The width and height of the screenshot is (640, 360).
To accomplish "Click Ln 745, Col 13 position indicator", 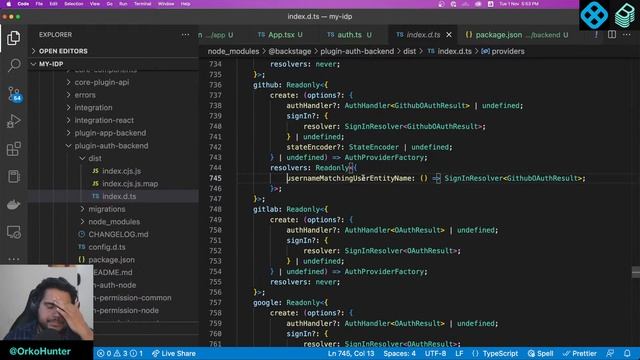I will 351,353.
